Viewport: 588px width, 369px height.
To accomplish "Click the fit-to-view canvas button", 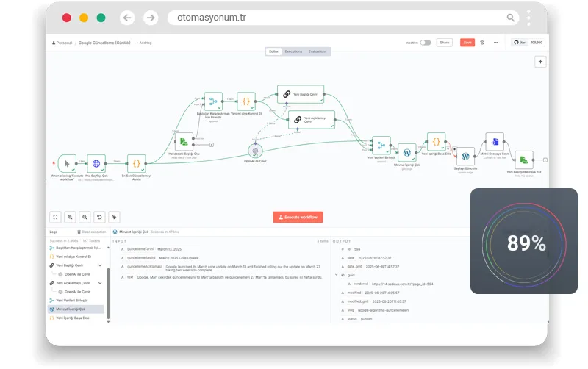I will [x=56, y=217].
